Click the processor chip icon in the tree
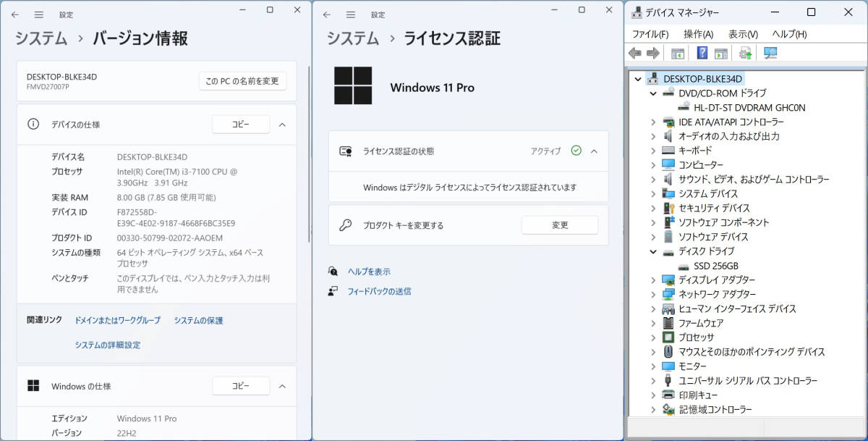 tap(668, 337)
